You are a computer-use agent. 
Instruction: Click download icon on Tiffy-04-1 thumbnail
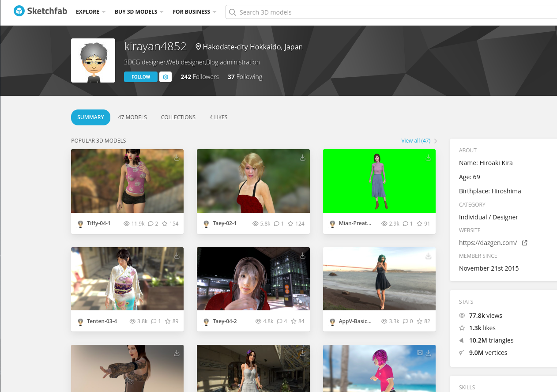tap(177, 157)
